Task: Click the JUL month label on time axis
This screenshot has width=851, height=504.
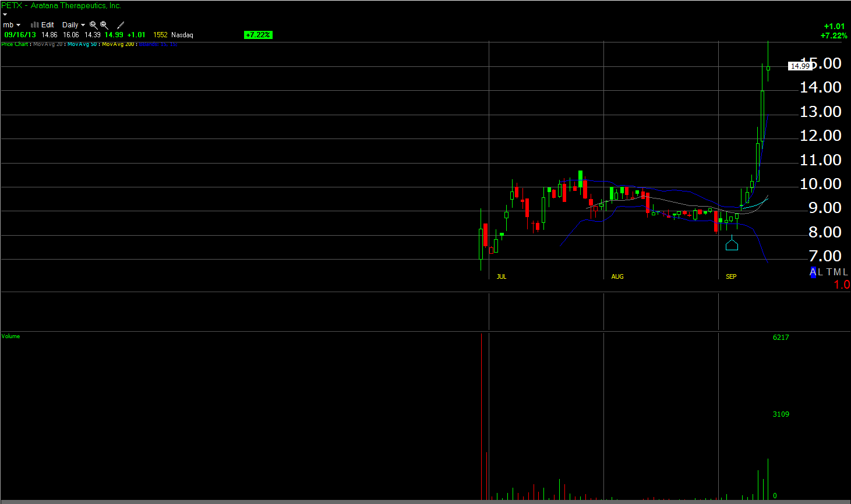Action: (502, 277)
